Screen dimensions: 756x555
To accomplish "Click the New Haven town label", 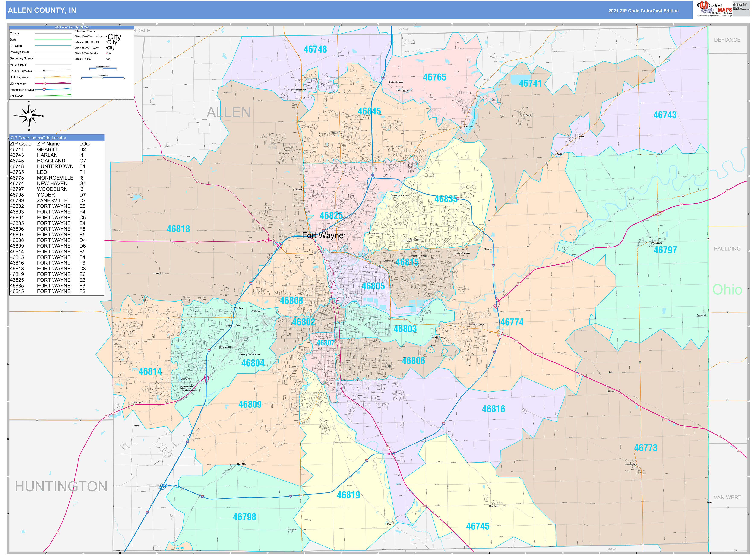I will click(x=478, y=324).
